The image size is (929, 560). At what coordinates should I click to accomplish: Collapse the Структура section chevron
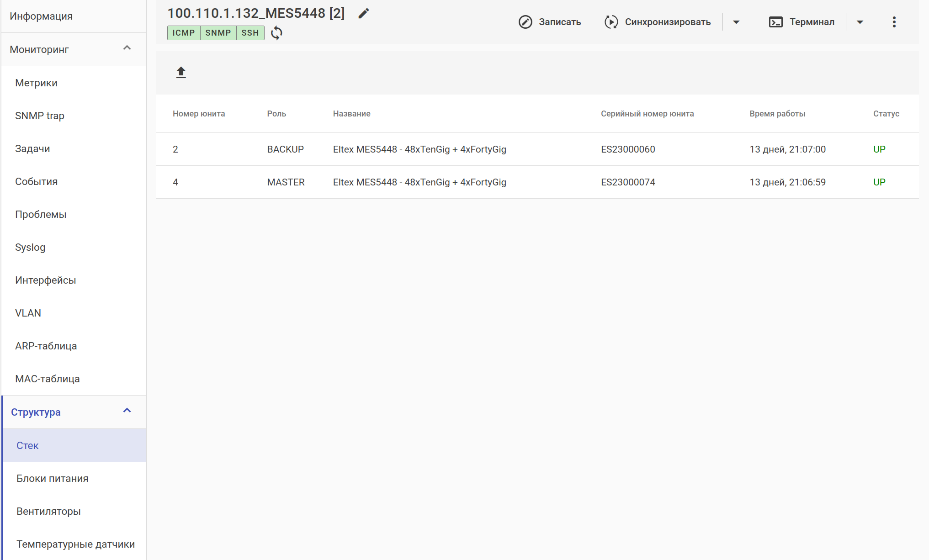[x=127, y=411]
